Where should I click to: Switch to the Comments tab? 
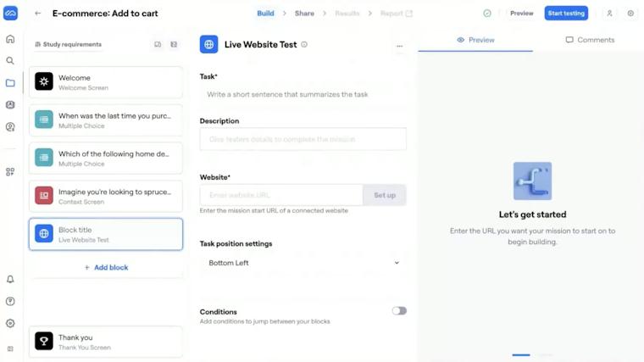point(590,40)
